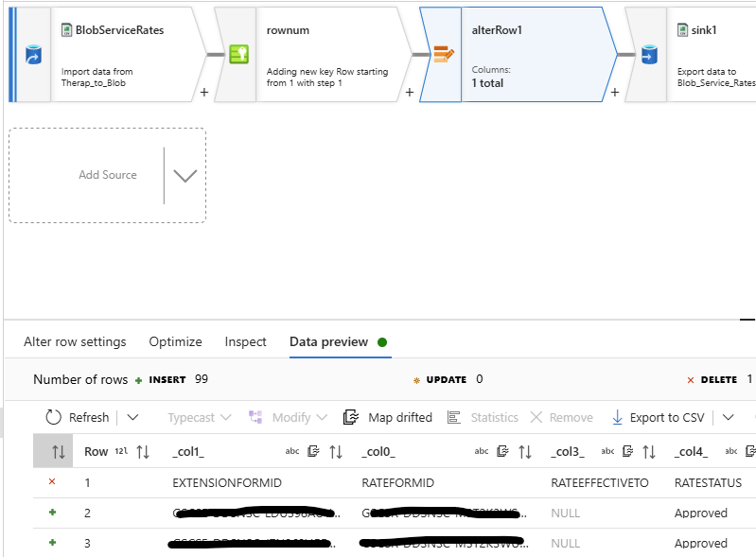The image size is (756, 557).
Task: Click the Remove button text
Action: coord(571,417)
